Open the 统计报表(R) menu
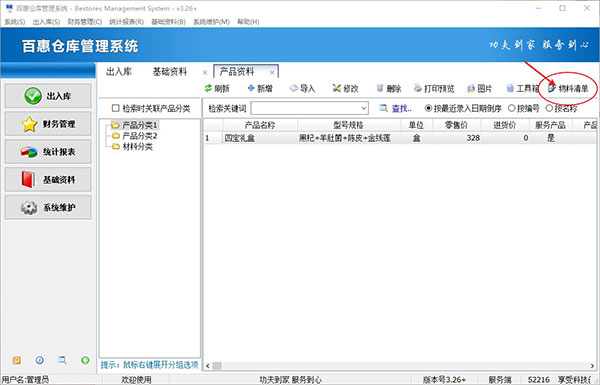Screen dimensions: 600x385 (126, 22)
